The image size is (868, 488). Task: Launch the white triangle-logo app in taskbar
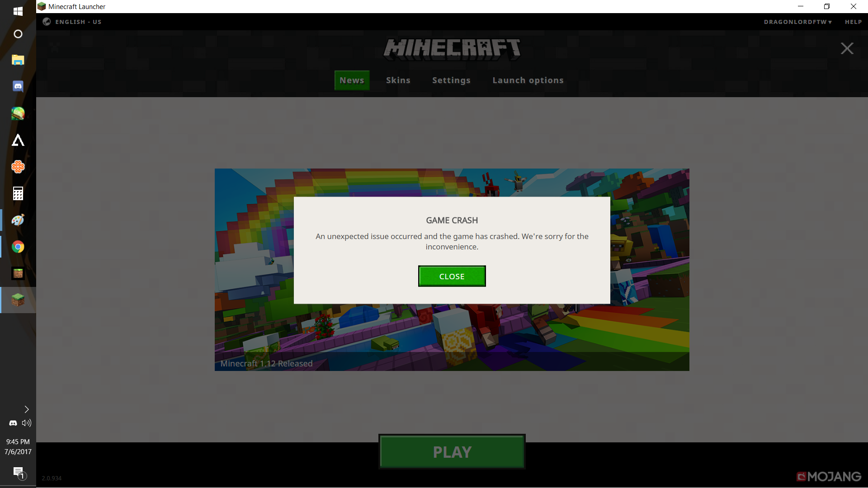coord(18,140)
